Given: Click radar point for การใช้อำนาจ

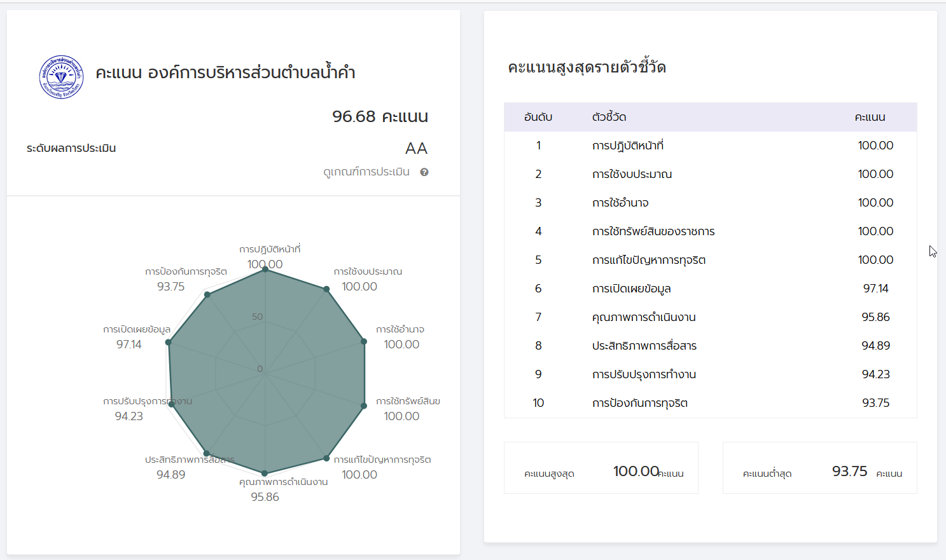Looking at the screenshot, I should [364, 341].
